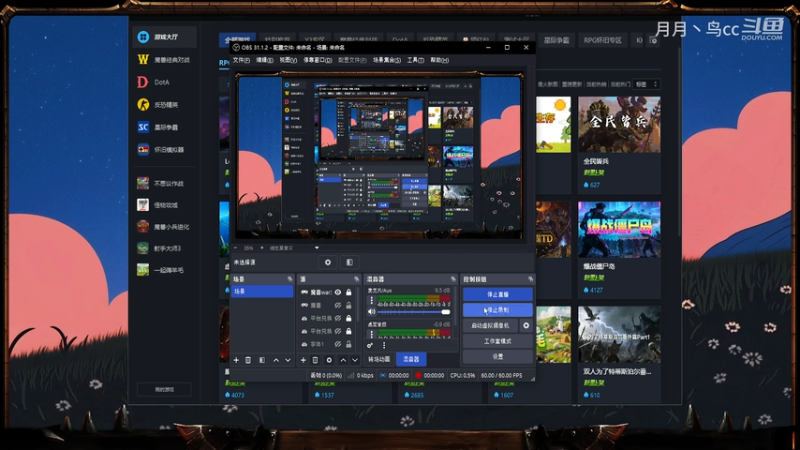Click 停止直播 button in OBS controls
The height and width of the screenshot is (450, 800).
coord(498,294)
